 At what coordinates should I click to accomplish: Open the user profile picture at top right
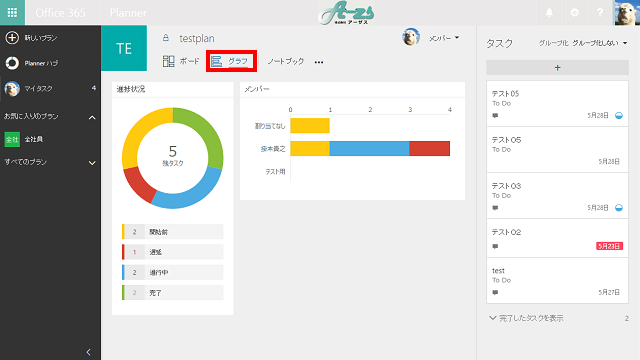click(627, 13)
